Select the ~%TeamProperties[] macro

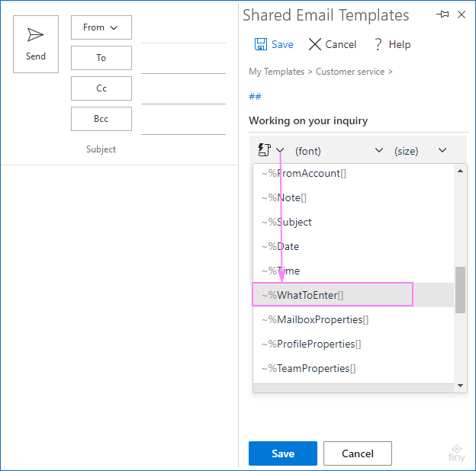tap(353, 368)
